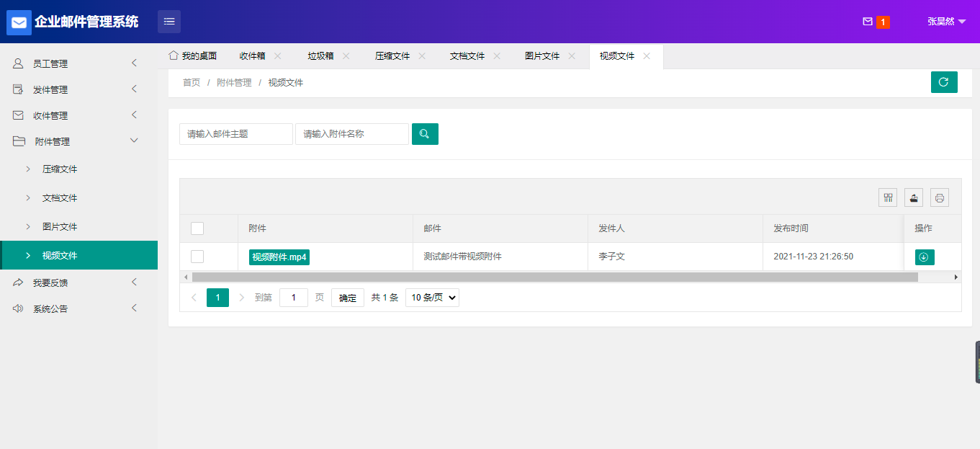Click the 首页 breadcrumb link

[x=192, y=83]
